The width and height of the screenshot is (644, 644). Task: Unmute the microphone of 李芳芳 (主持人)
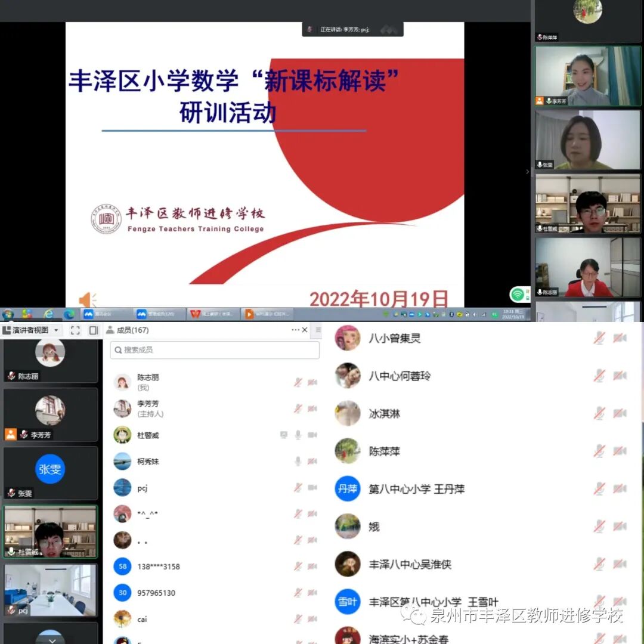click(x=297, y=408)
